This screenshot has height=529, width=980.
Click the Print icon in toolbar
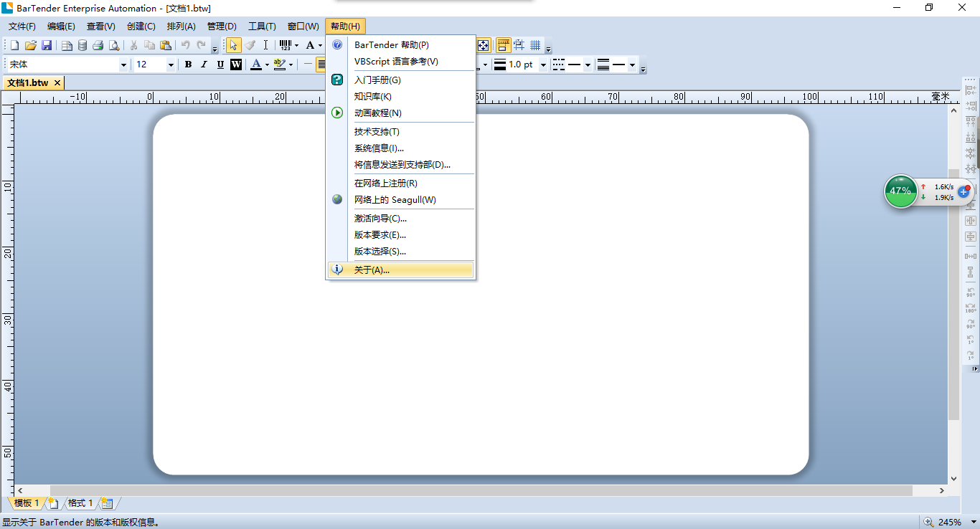click(98, 46)
